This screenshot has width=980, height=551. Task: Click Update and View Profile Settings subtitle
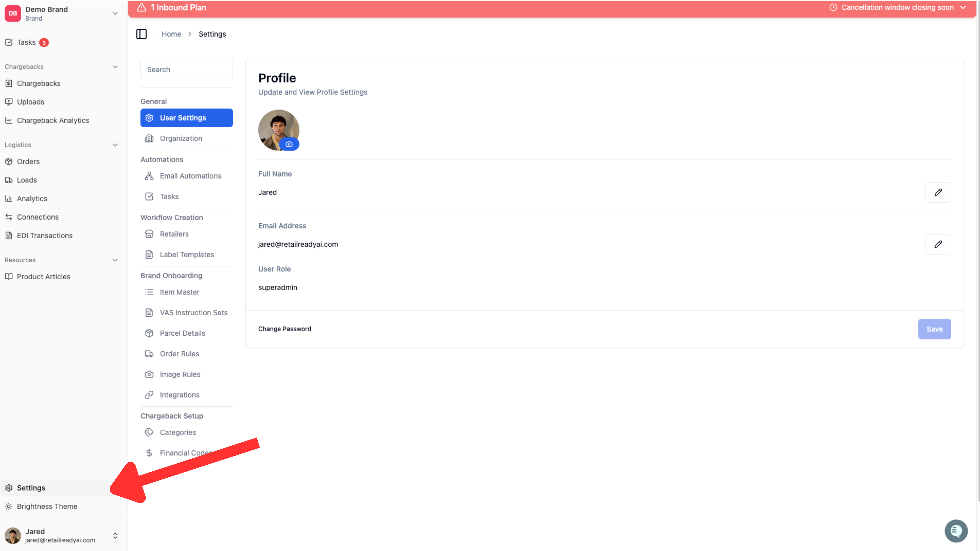tap(313, 92)
